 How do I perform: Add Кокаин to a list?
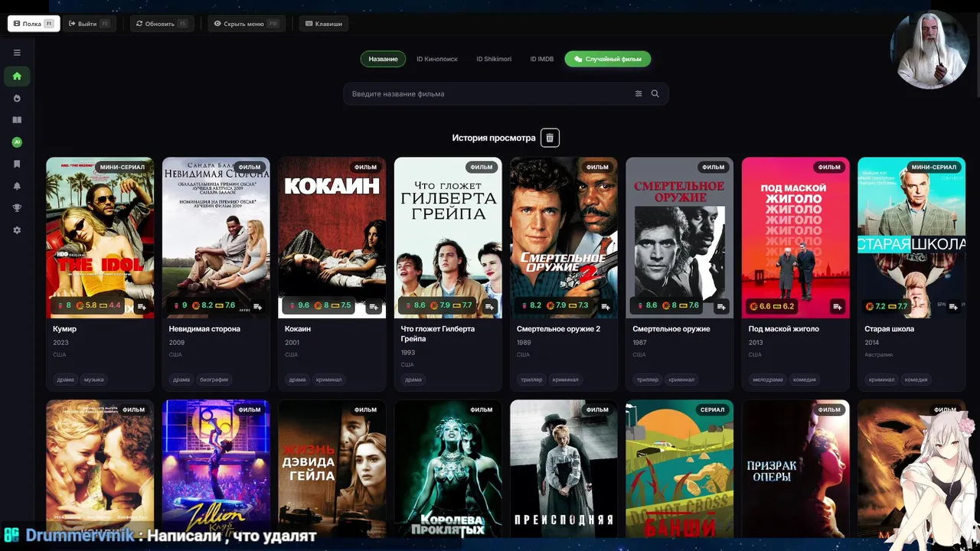[x=374, y=306]
